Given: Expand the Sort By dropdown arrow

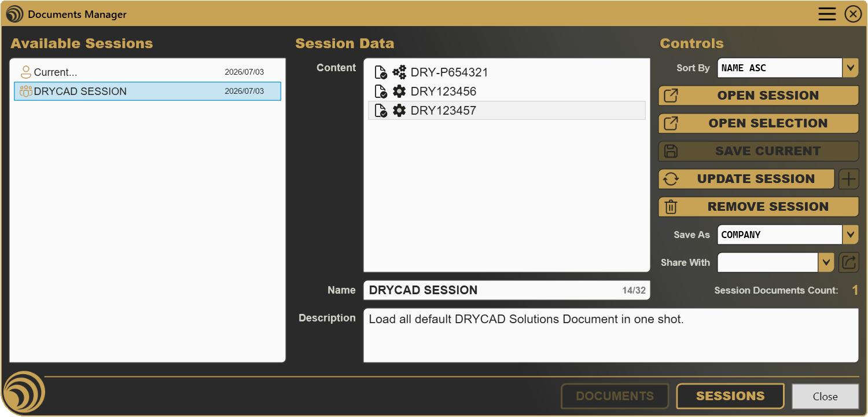Looking at the screenshot, I should pyautogui.click(x=850, y=68).
